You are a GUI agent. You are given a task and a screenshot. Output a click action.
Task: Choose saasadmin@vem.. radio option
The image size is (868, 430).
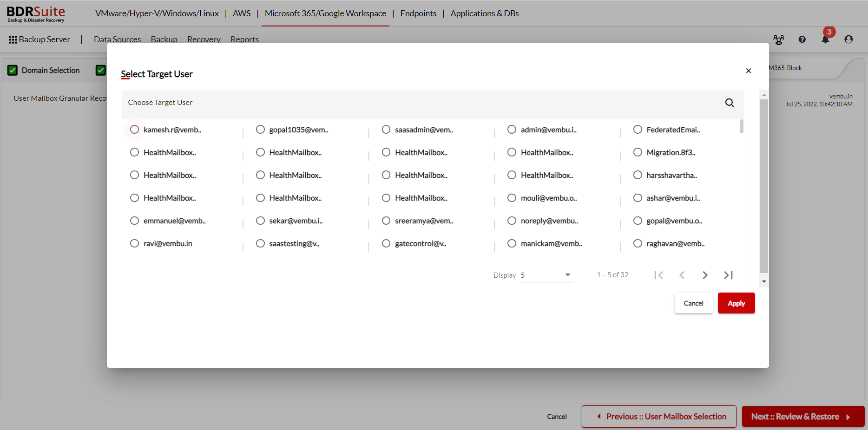tap(386, 130)
